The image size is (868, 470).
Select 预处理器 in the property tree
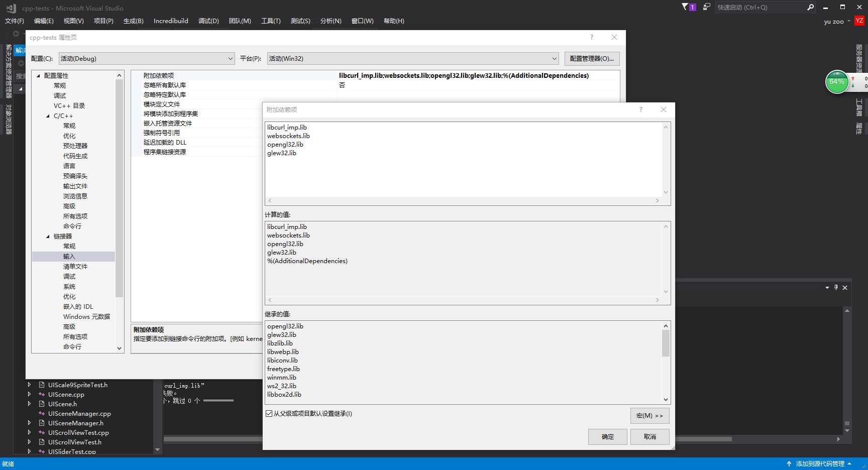(x=75, y=146)
